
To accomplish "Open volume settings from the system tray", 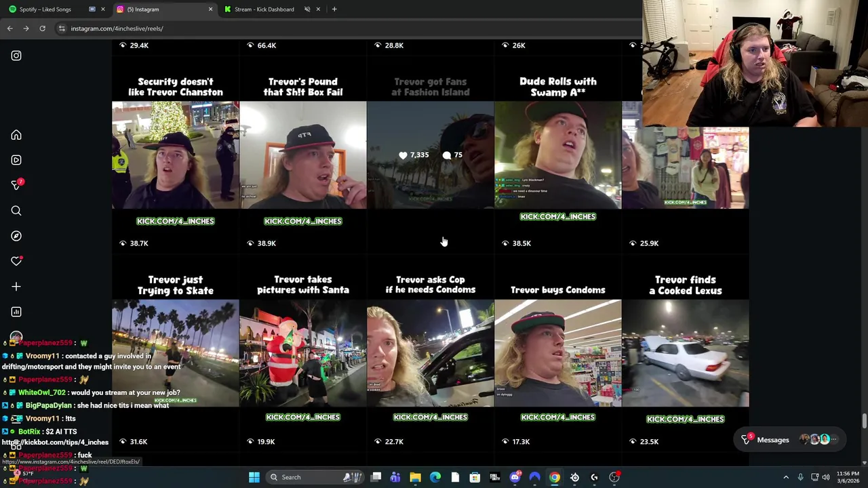I will pos(826,477).
